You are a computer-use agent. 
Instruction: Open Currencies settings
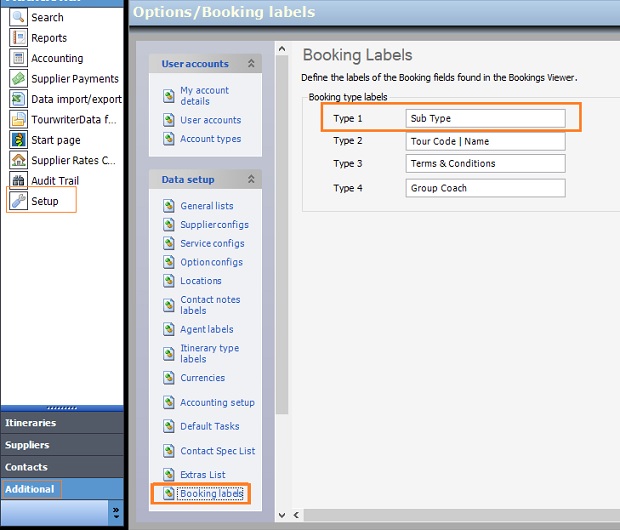tap(202, 378)
